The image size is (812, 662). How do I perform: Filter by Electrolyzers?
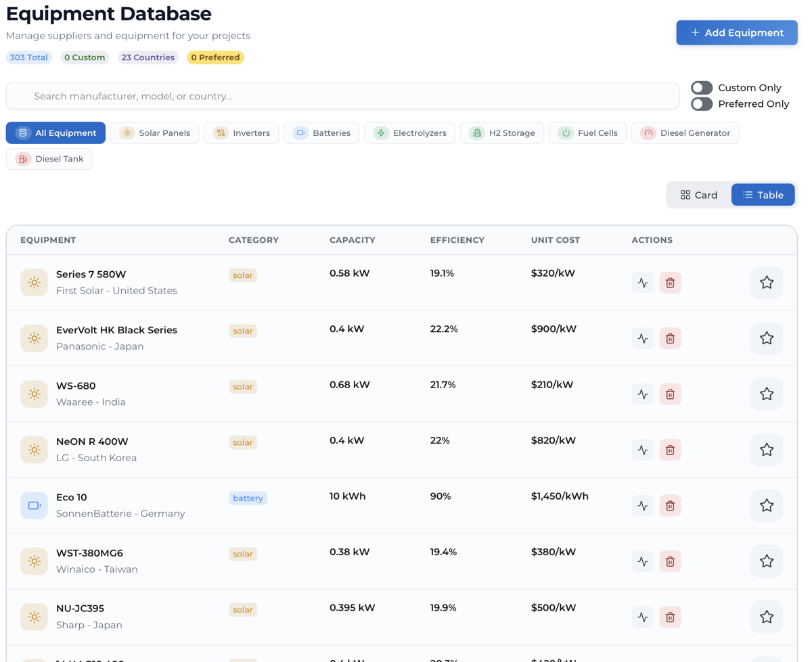pos(410,133)
